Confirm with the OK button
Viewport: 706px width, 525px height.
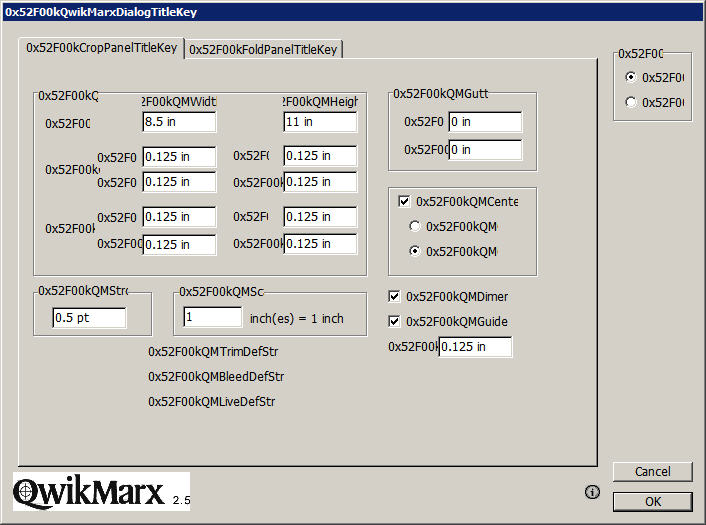pos(652,502)
